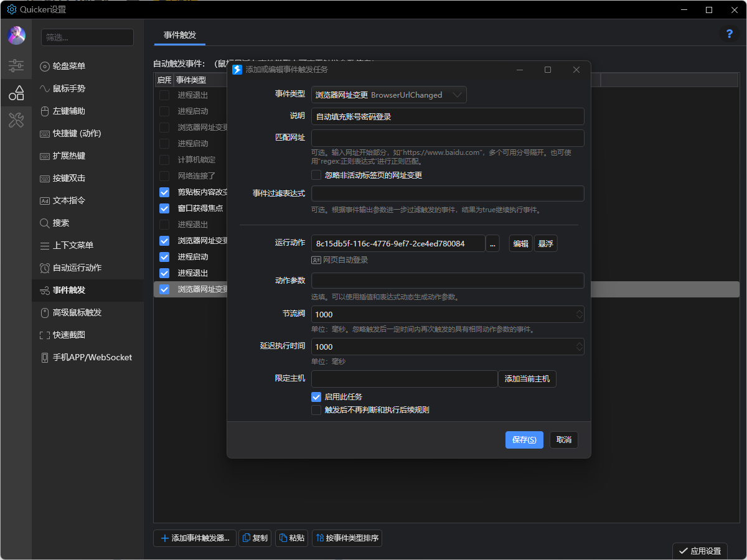Open the sliders general settings section

click(x=16, y=65)
